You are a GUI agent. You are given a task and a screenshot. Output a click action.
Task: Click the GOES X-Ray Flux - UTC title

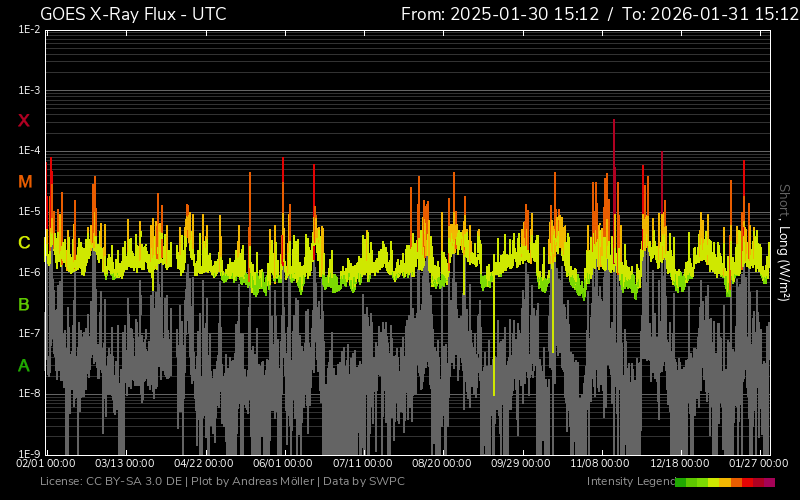[133, 14]
